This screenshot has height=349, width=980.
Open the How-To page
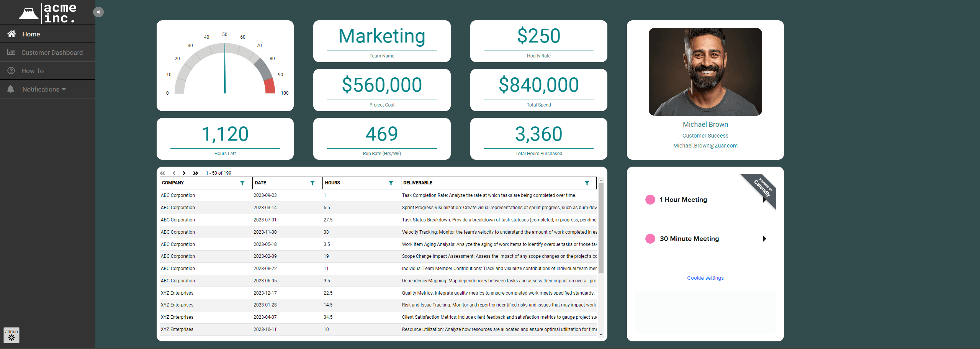click(x=33, y=71)
